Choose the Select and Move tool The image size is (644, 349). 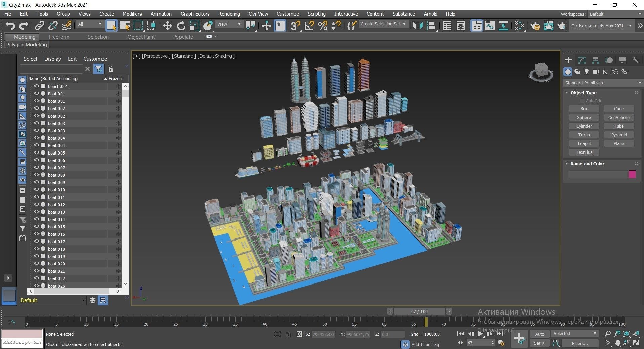pos(167,26)
